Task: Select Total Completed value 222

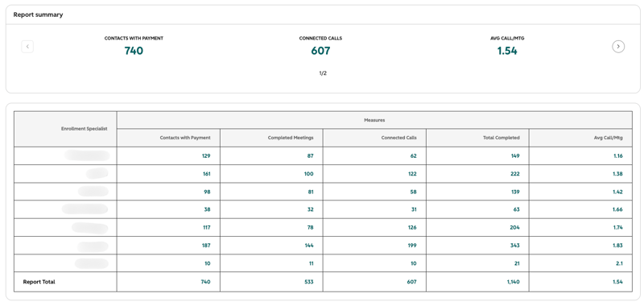Action: [x=515, y=174]
